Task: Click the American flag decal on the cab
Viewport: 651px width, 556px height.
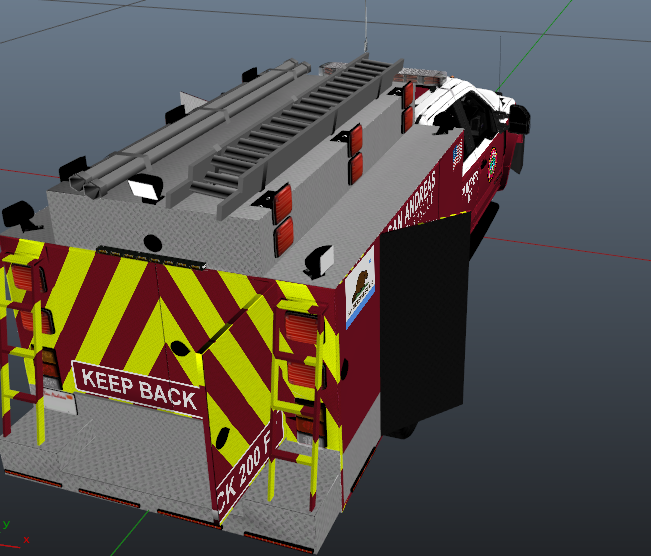Action: click(x=457, y=155)
